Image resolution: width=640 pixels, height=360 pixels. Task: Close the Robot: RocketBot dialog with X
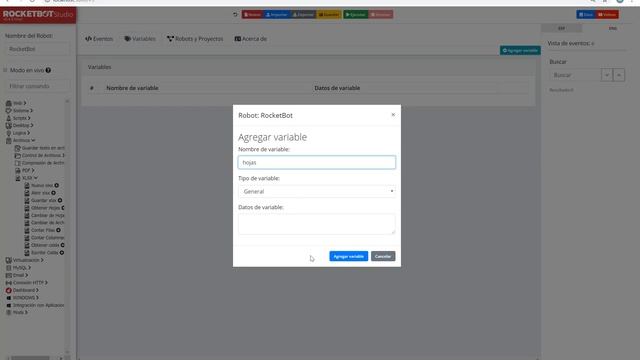pos(393,115)
